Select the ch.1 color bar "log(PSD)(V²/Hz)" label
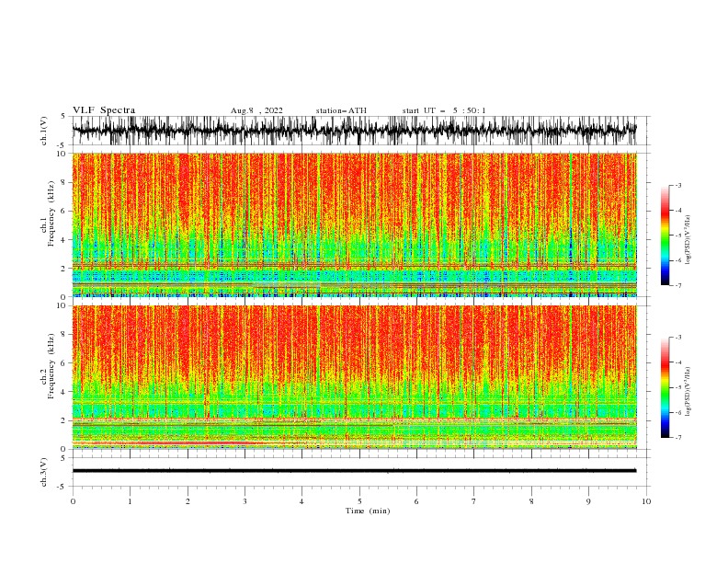The height and width of the screenshot is (563, 728). coord(688,240)
